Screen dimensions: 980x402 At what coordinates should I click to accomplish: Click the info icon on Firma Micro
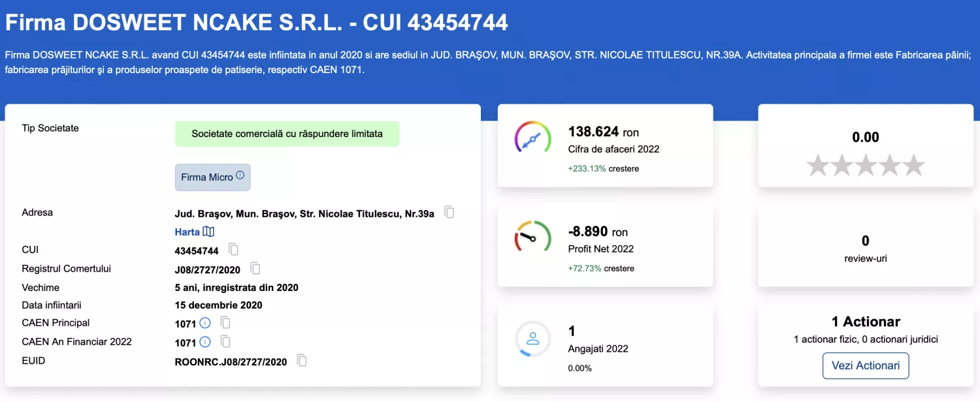pos(240,176)
